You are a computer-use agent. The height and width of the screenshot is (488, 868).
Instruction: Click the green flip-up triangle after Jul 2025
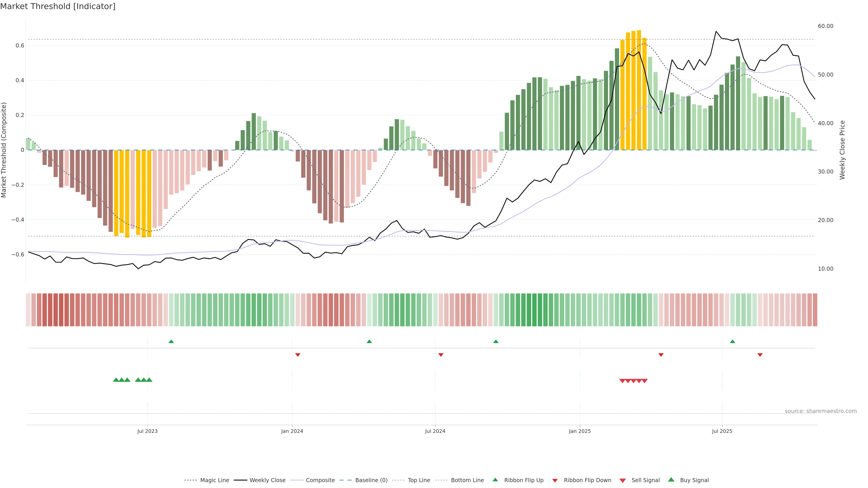point(732,342)
